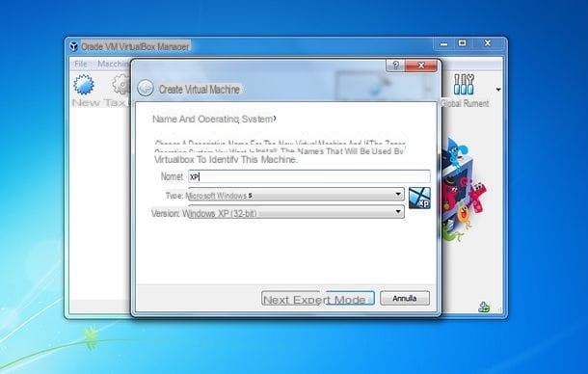This screenshot has height=374, width=588.
Task: Open Global Tools icon in VirtualBox Manager
Action: tap(464, 84)
